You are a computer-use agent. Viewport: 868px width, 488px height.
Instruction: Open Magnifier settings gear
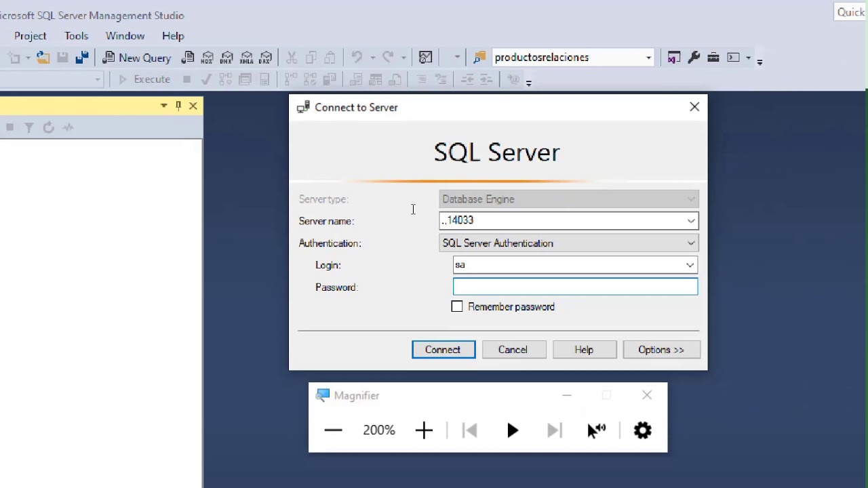coord(642,430)
